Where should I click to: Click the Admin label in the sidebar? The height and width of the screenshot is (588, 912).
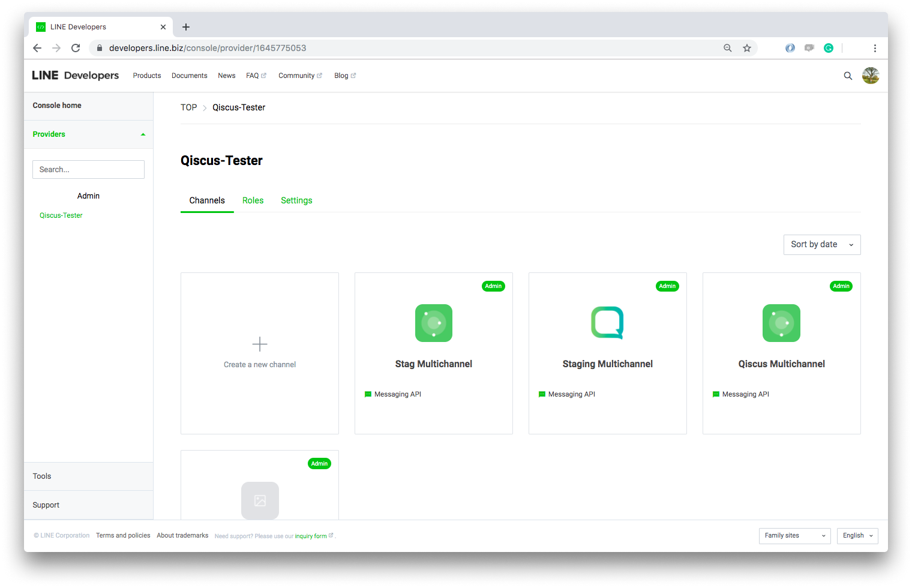[x=88, y=196]
